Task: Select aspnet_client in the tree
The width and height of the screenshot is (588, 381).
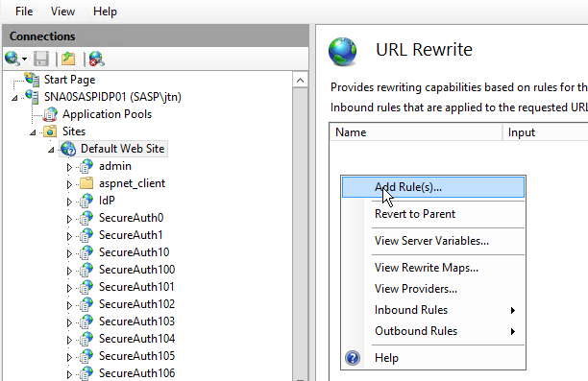Action: [132, 183]
